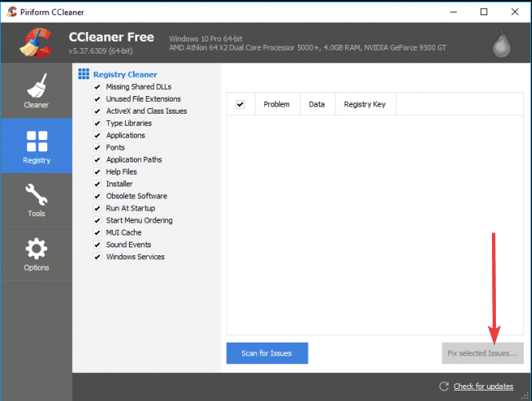The image size is (532, 401).
Task: Minimize the CCleaner window
Action: pos(453,12)
